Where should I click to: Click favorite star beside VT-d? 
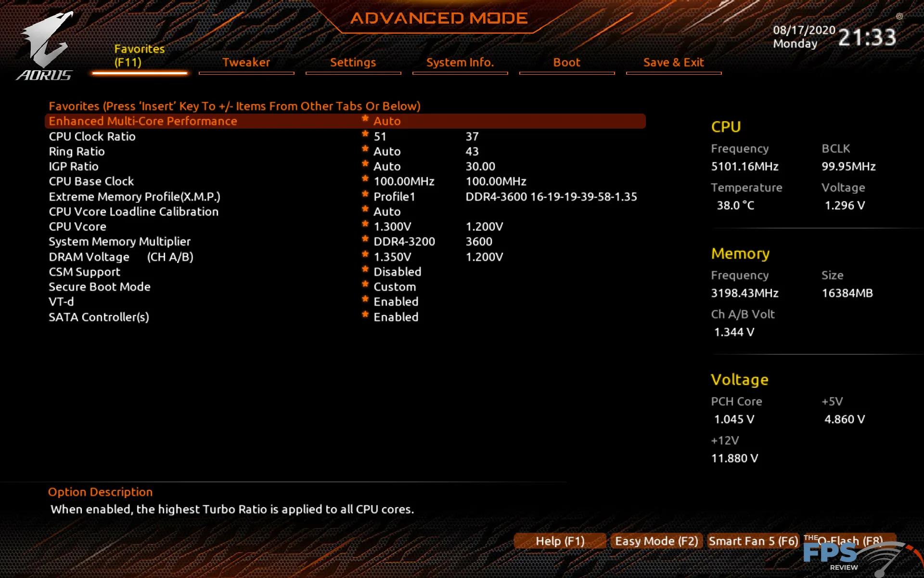click(x=365, y=299)
